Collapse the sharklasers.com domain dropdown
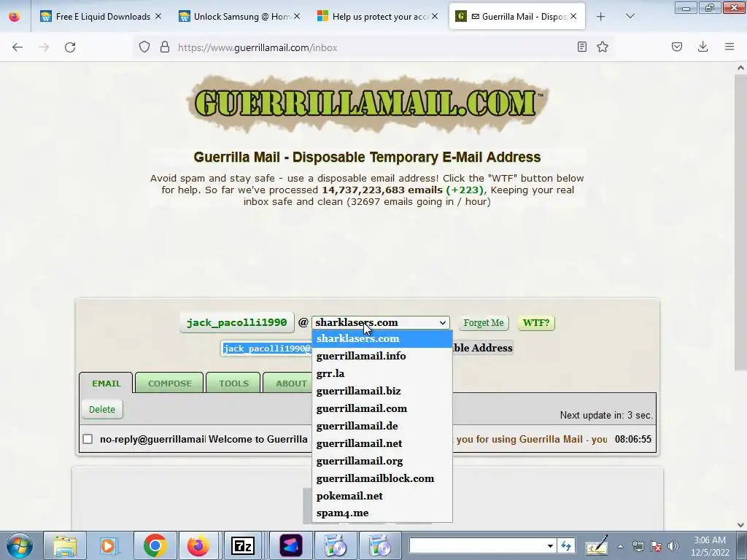 pos(381,322)
